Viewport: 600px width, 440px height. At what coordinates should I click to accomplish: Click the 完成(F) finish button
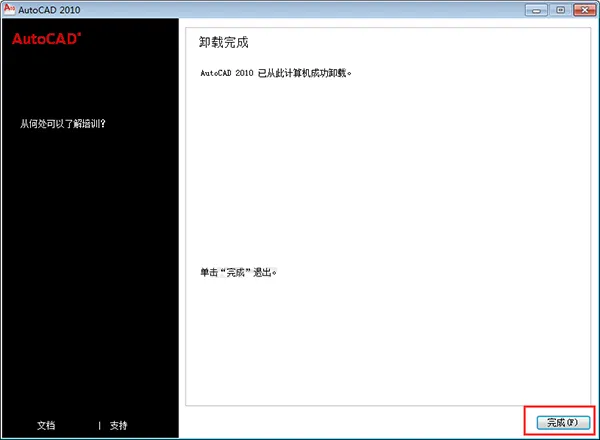pyautogui.click(x=563, y=422)
